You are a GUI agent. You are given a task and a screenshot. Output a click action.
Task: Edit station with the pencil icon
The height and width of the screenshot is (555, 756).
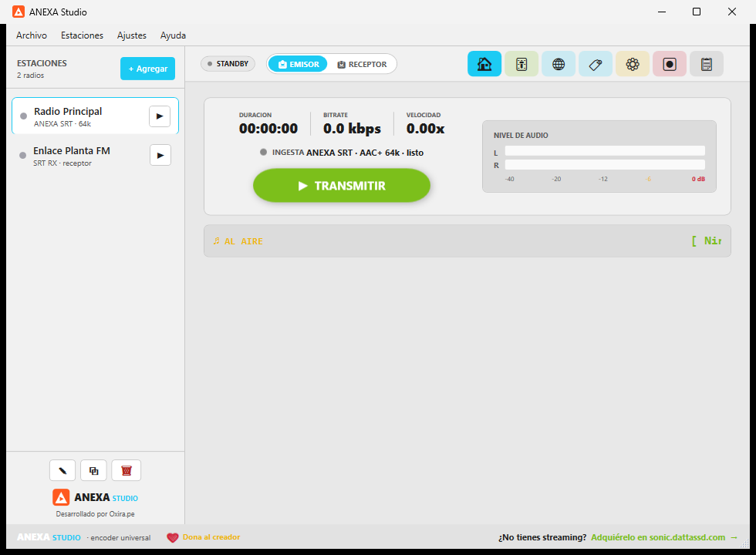tap(62, 471)
